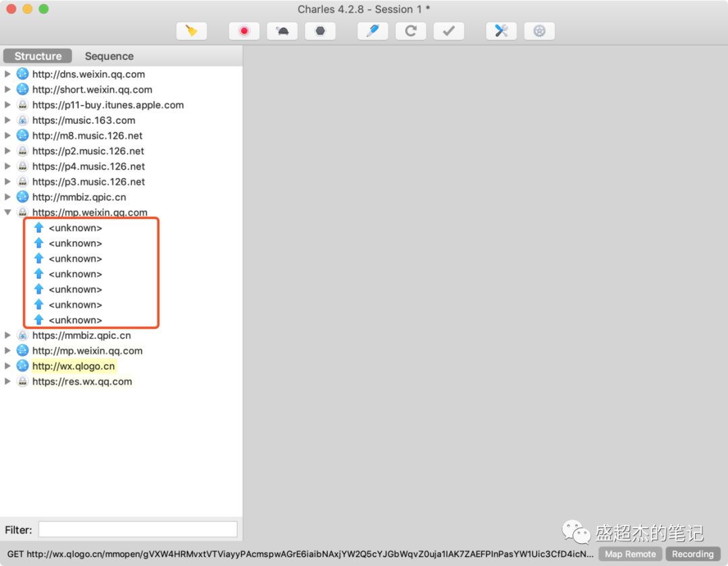The height and width of the screenshot is (566, 728).
Task: Click globe icon of http://mmbiz.qpic.cn
Action: [x=22, y=197]
